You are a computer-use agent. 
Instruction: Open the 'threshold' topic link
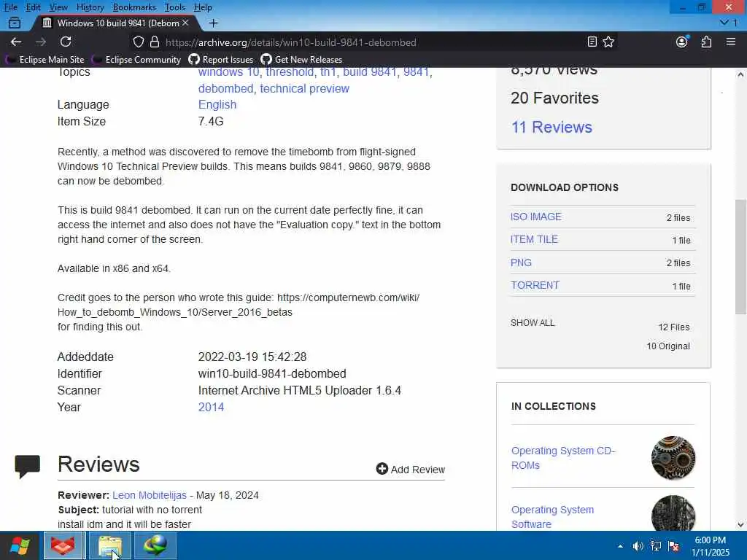click(x=290, y=72)
